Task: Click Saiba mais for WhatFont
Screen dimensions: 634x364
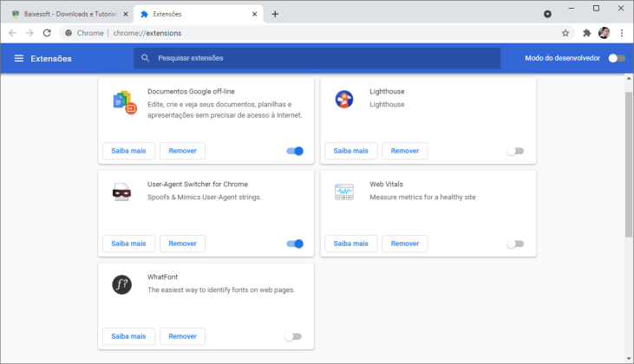Action: [128, 336]
